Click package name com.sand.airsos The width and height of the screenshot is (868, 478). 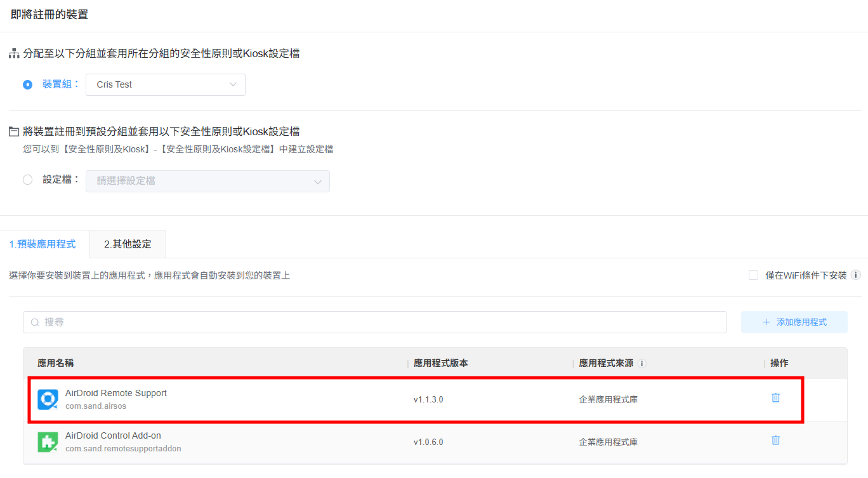point(96,406)
